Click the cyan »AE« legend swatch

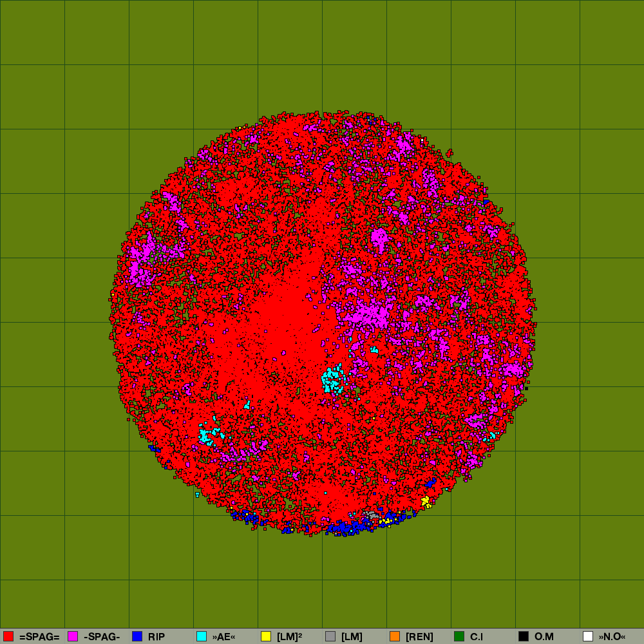tap(202, 636)
